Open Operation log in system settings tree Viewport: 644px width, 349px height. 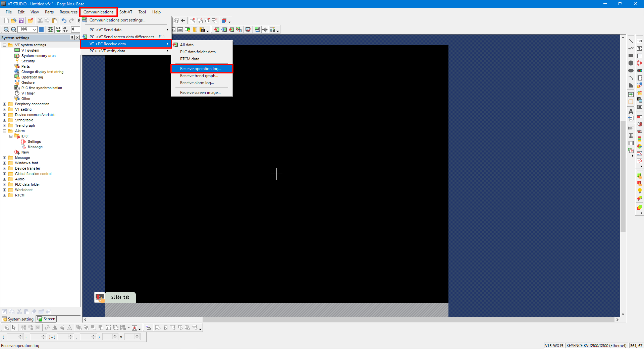tap(32, 77)
